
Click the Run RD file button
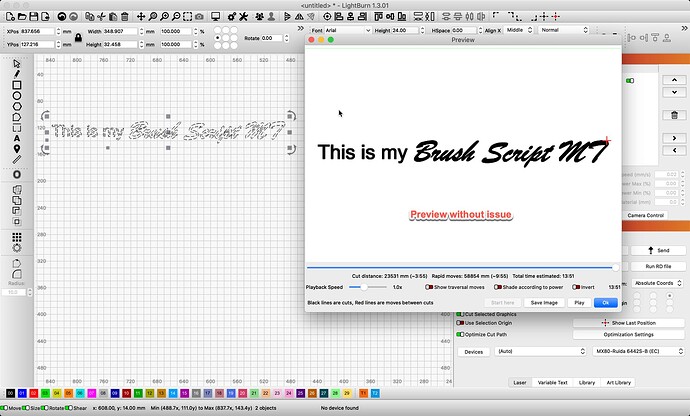658,266
